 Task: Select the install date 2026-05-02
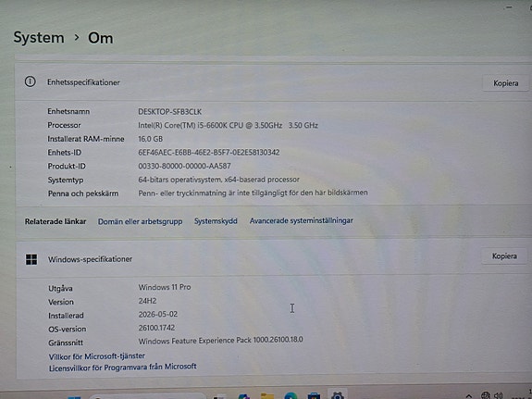click(x=158, y=314)
